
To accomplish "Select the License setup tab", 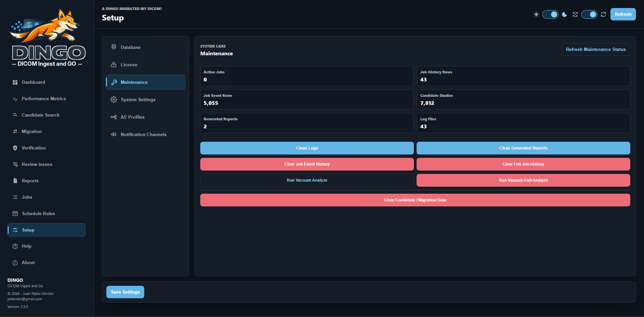I will click(x=146, y=65).
